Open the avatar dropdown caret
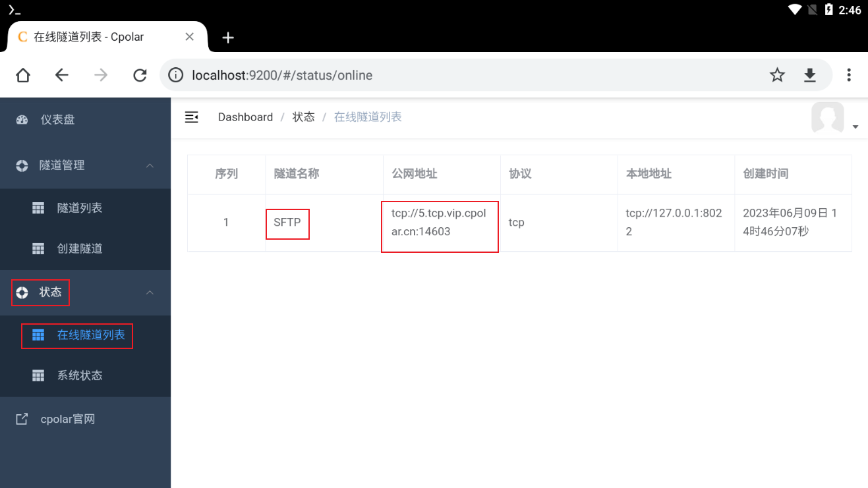This screenshot has height=488, width=868. tap(855, 126)
